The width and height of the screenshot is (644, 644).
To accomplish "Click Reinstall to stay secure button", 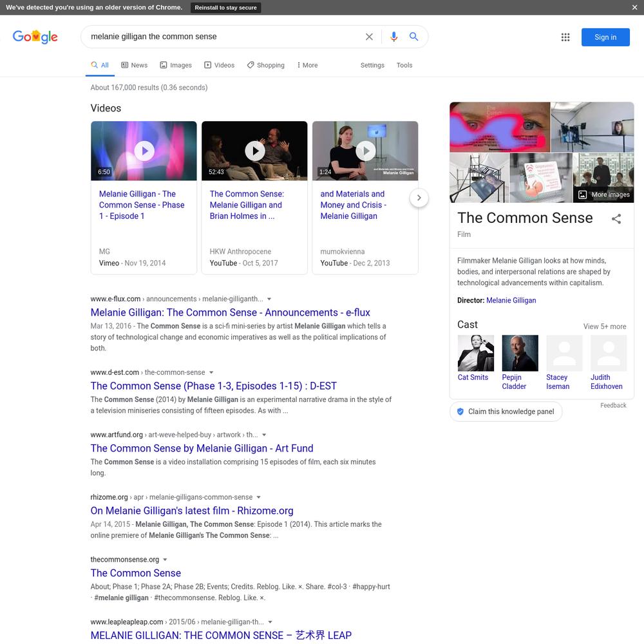I will point(225,7).
